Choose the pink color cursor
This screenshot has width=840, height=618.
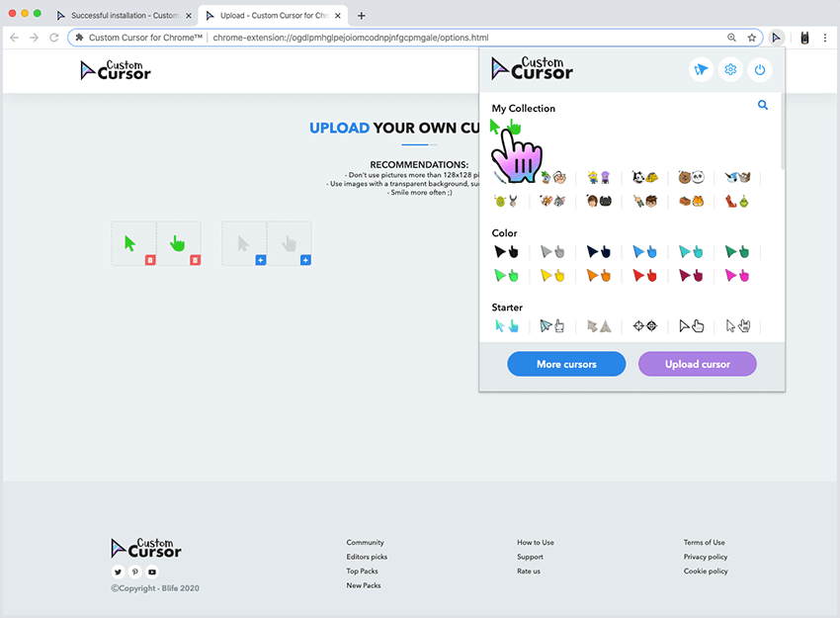click(x=737, y=276)
